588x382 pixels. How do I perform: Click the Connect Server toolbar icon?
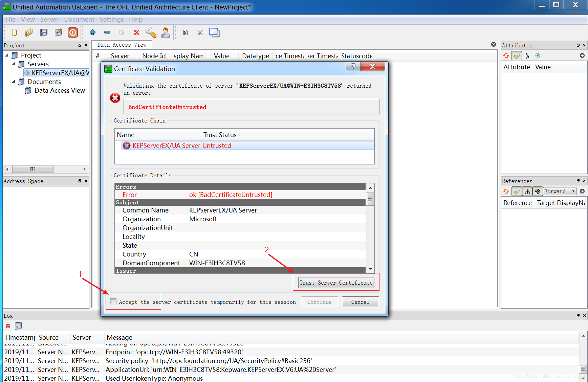coord(122,32)
